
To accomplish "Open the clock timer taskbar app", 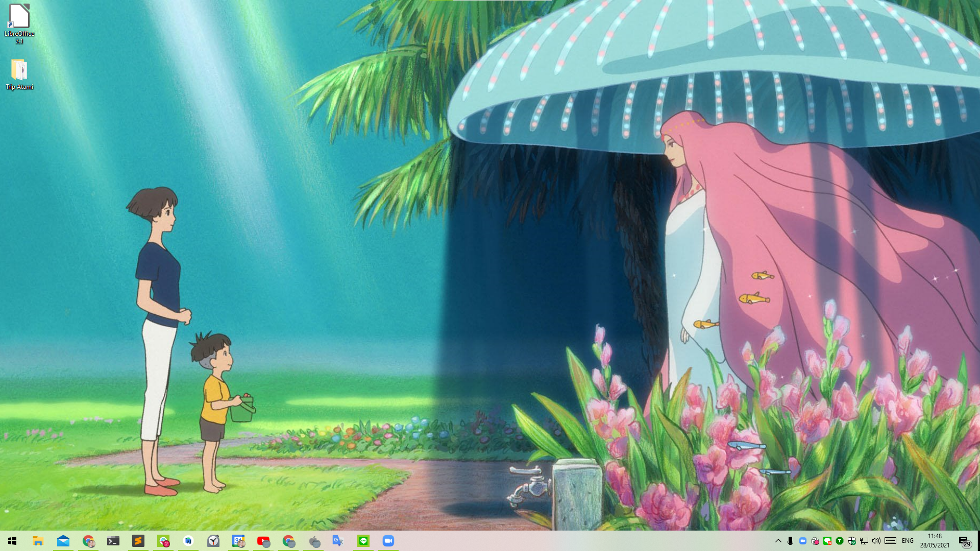I will (213, 541).
